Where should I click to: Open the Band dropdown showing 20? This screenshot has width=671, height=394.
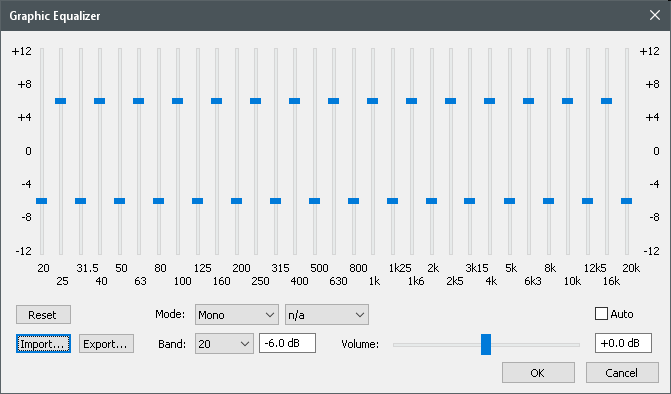224,344
